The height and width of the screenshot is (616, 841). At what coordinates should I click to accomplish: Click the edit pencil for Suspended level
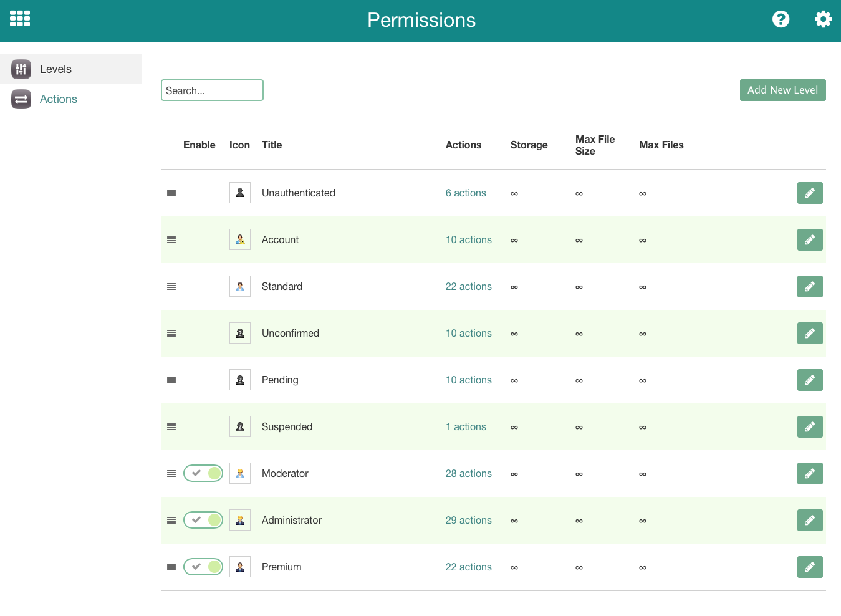809,427
